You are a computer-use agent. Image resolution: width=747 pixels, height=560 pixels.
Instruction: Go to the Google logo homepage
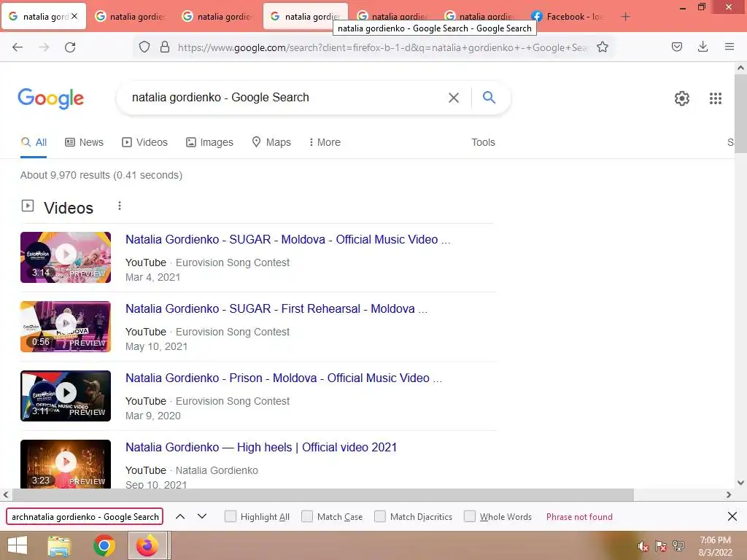(50, 98)
